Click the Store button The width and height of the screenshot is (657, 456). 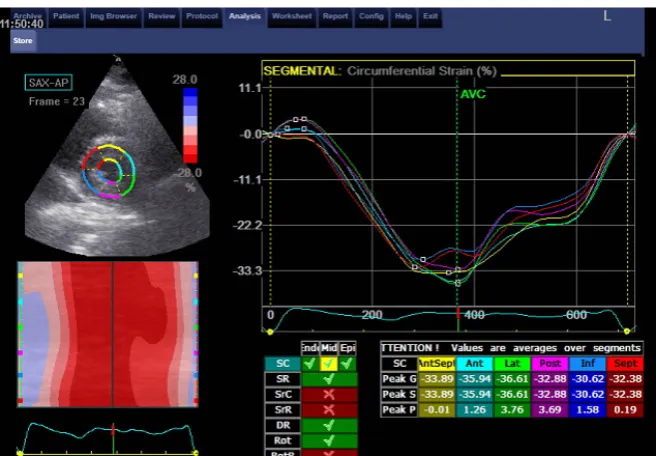23,41
